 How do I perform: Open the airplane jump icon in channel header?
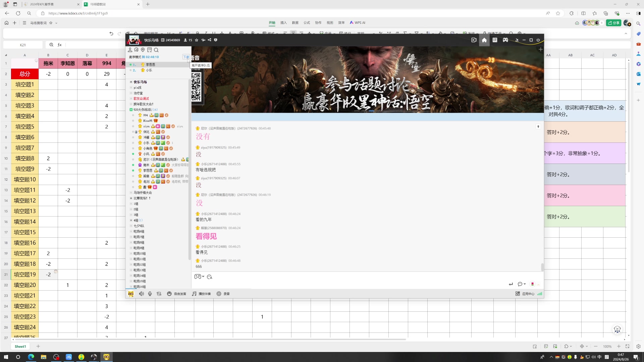[203, 40]
